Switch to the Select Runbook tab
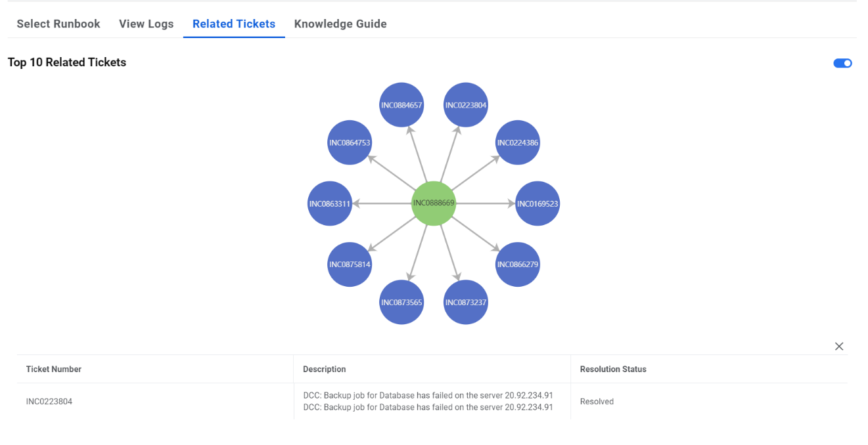This screenshot has height=445, width=868. tap(58, 24)
